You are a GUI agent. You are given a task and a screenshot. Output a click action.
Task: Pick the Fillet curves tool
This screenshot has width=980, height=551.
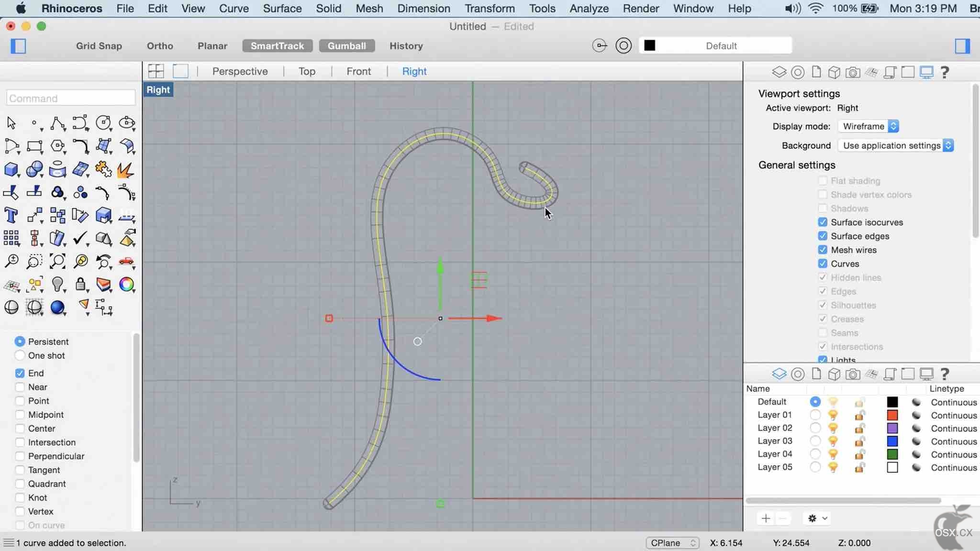click(x=80, y=146)
